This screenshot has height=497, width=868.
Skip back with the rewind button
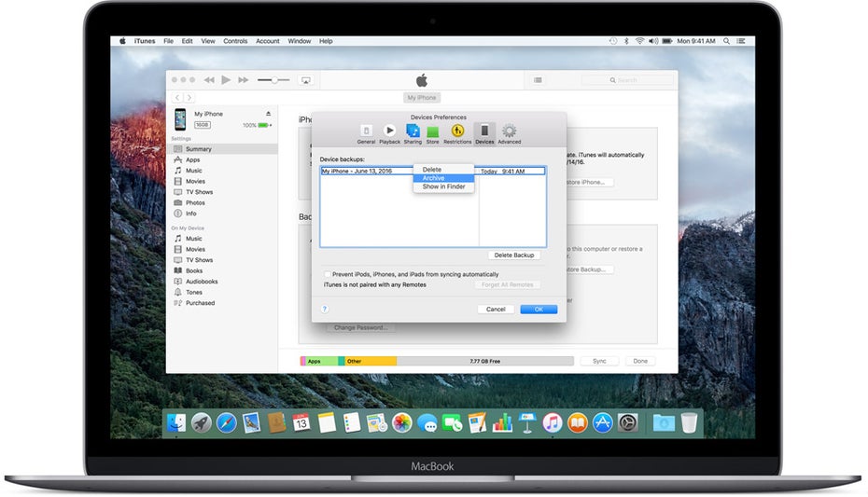coord(209,80)
